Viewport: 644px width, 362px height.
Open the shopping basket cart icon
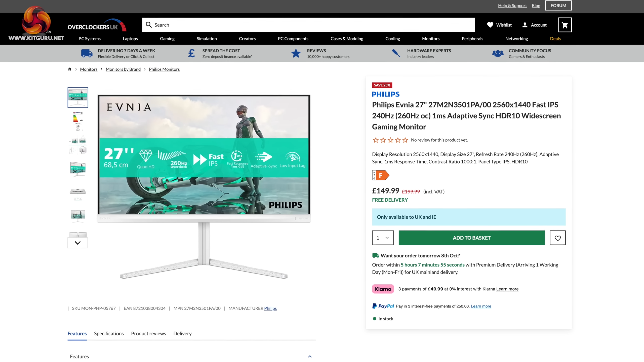click(565, 25)
